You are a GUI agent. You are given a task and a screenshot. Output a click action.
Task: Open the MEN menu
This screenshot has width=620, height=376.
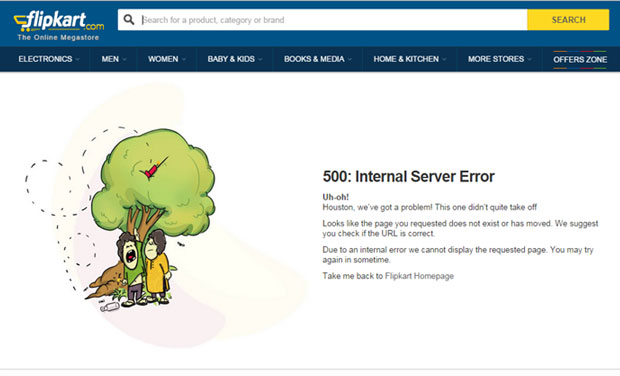point(110,59)
